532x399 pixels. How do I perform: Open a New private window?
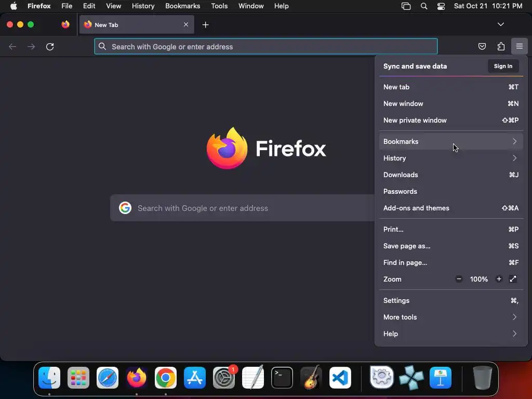[x=451, y=120]
